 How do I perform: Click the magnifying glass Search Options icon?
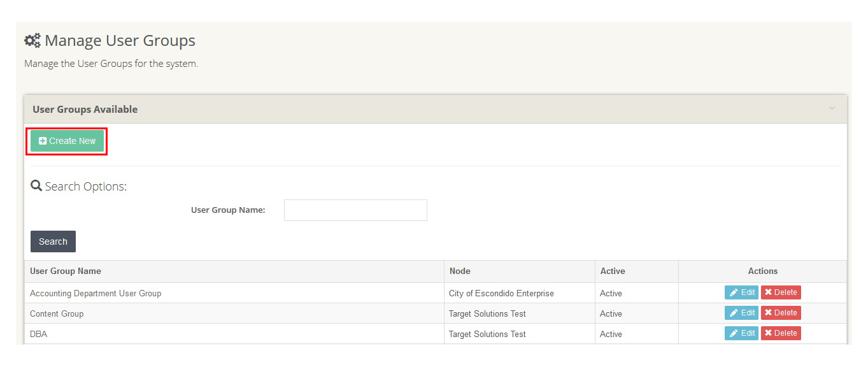click(x=35, y=185)
